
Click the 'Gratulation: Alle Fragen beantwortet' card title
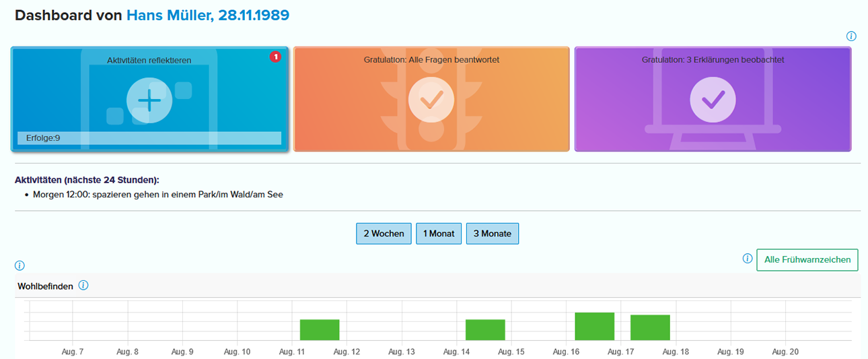click(x=431, y=60)
